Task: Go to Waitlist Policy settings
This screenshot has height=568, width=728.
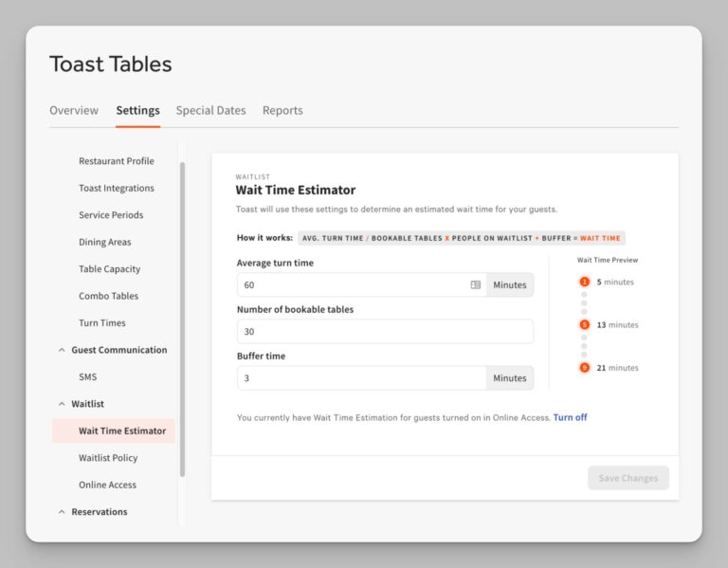Action: (x=108, y=458)
